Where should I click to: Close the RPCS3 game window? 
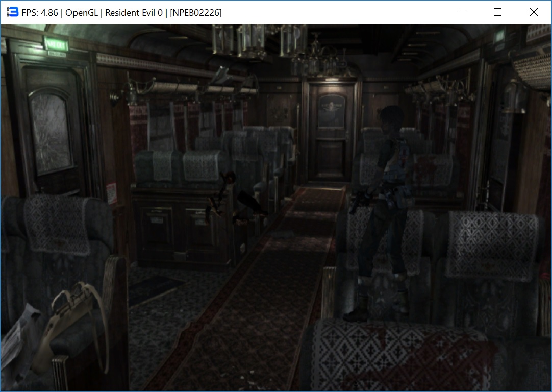pyautogui.click(x=534, y=12)
